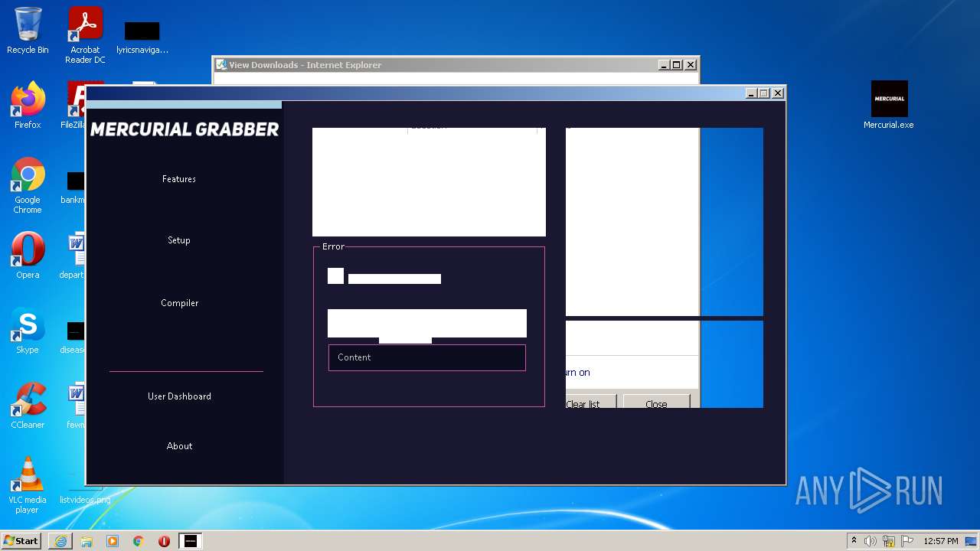Select the Google Chrome desktop shortcut
This screenshot has width=980, height=551.
click(x=28, y=185)
